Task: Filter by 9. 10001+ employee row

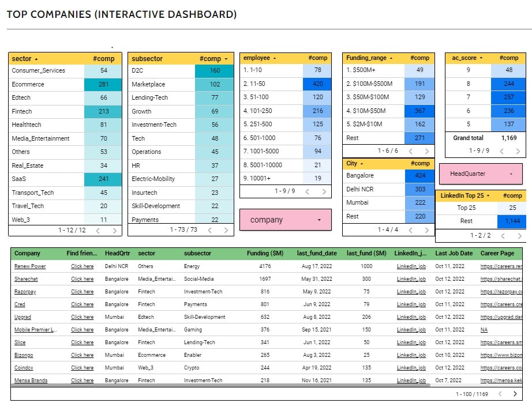Action: [286, 178]
